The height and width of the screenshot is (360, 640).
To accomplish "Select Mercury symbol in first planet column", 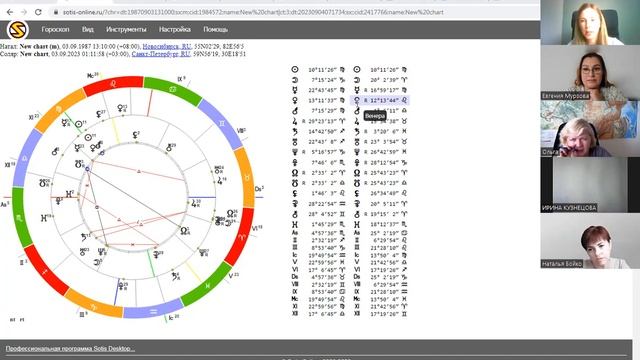I will (x=295, y=90).
